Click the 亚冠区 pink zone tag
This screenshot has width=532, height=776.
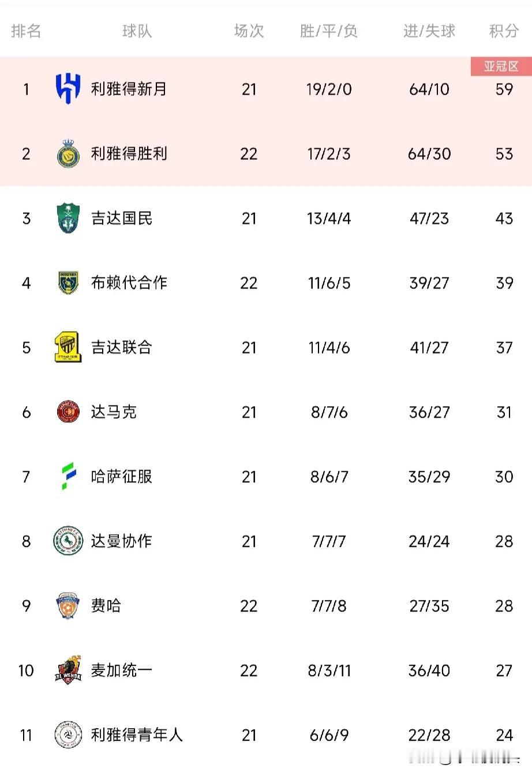click(x=501, y=66)
